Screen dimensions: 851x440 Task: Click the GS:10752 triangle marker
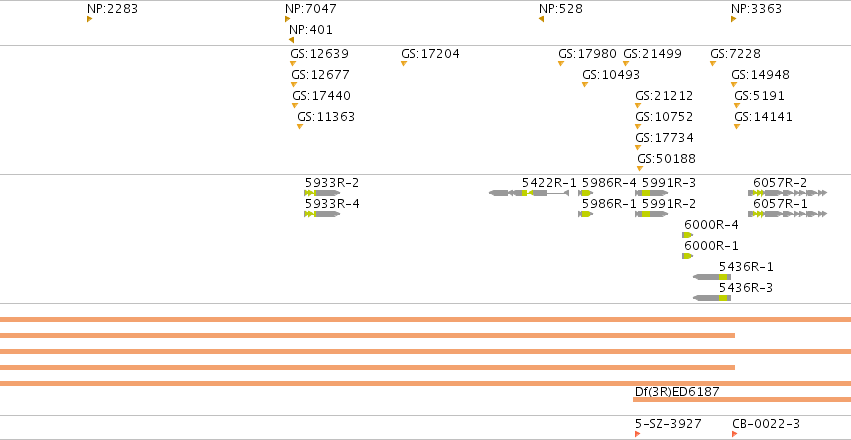point(638,127)
